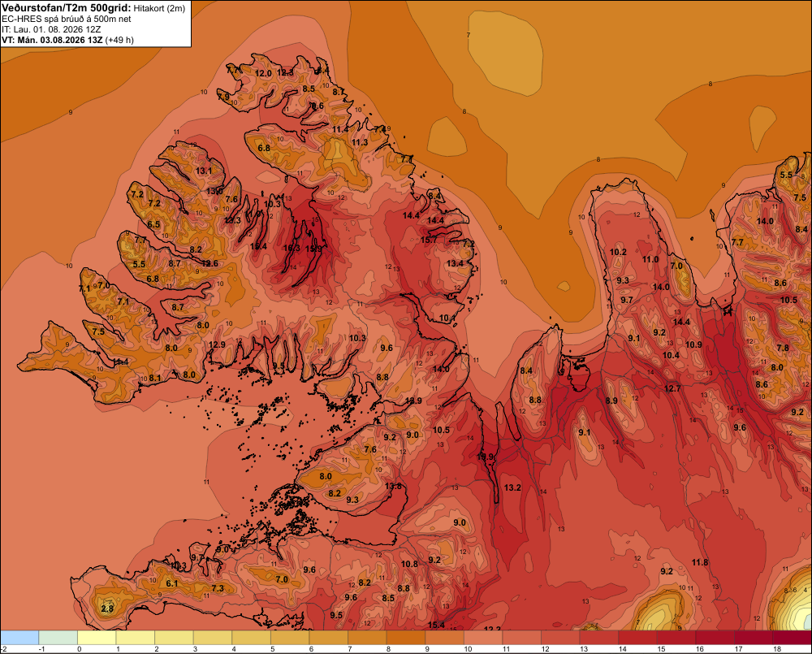
Task: Click the 'EC-HRES spá brúuð á 500m net' line
Action: coord(67,19)
